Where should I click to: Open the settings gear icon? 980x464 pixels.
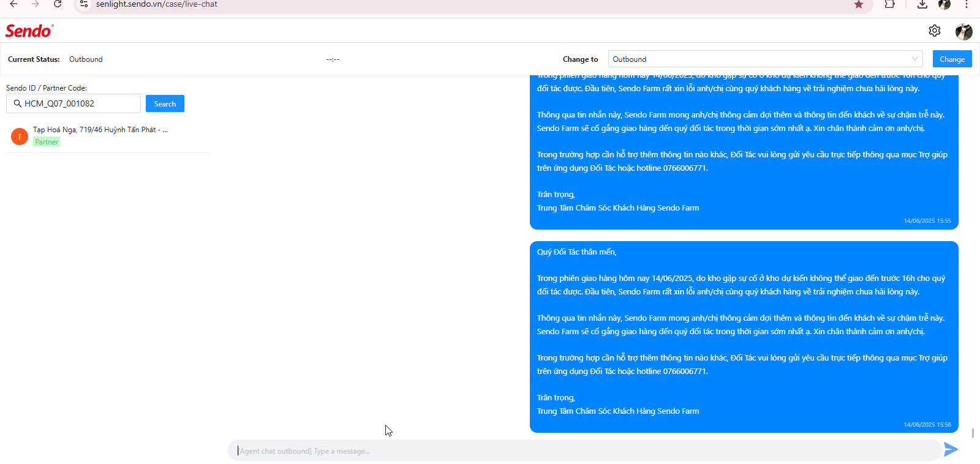pyautogui.click(x=935, y=31)
